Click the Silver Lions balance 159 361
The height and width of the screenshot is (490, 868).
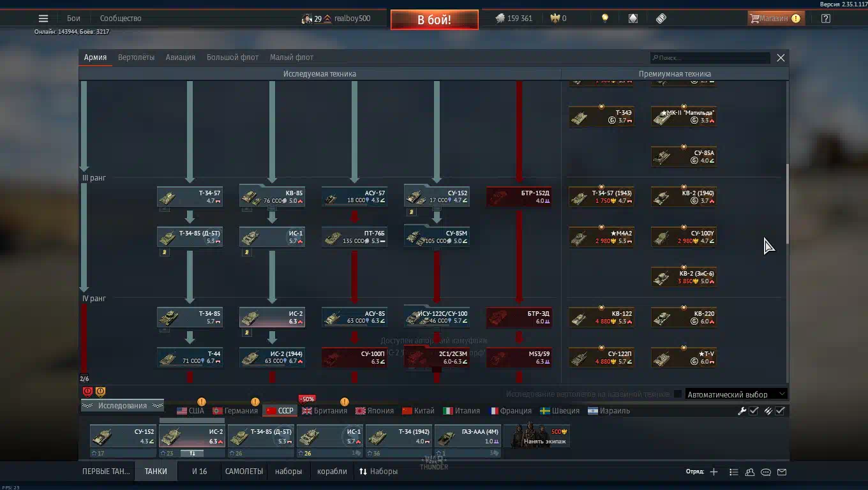(514, 19)
